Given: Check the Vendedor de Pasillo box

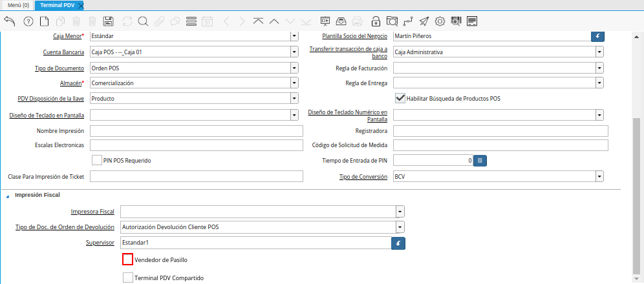Looking at the screenshot, I should (x=128, y=260).
